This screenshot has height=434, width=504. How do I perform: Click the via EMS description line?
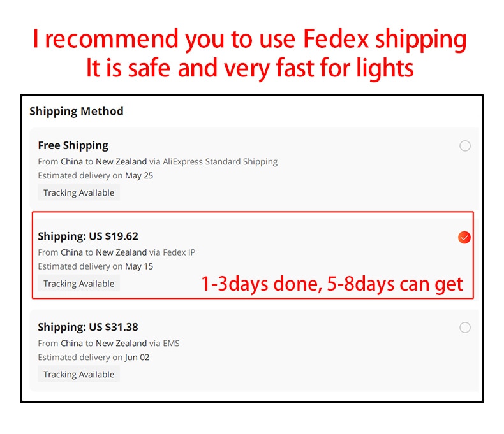(x=108, y=343)
